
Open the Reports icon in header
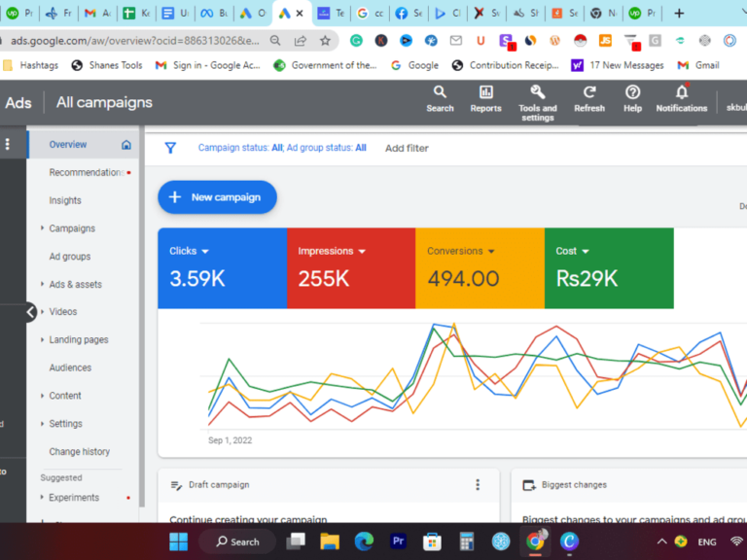click(485, 99)
